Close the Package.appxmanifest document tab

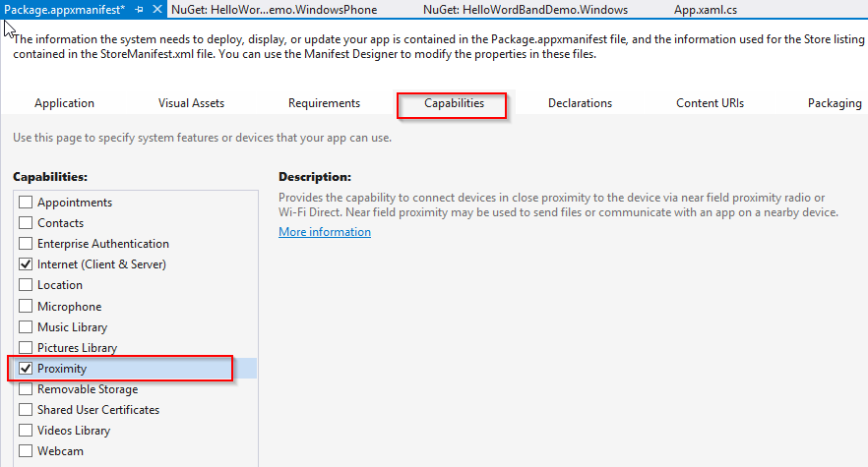[156, 9]
